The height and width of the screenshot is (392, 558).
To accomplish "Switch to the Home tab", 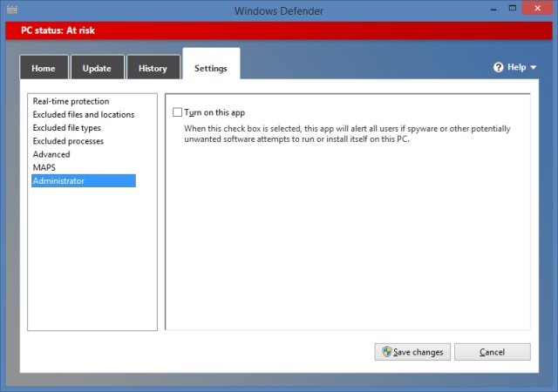I will pos(44,68).
